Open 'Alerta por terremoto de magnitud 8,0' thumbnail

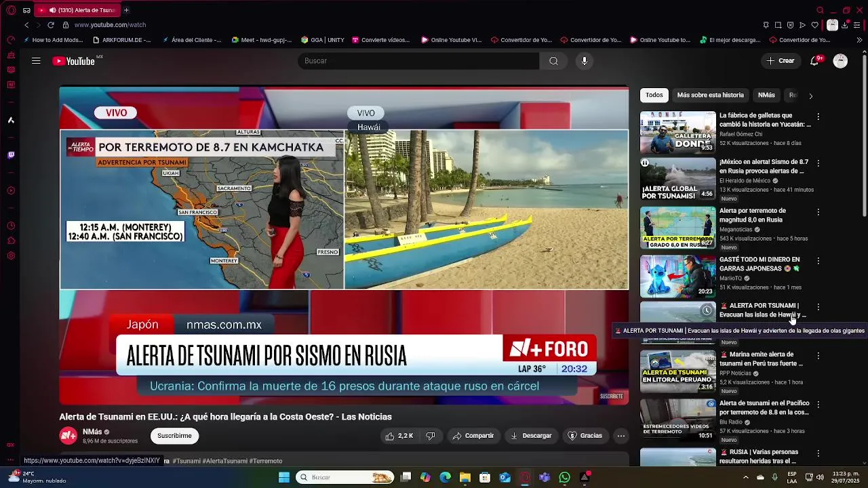pyautogui.click(x=677, y=228)
